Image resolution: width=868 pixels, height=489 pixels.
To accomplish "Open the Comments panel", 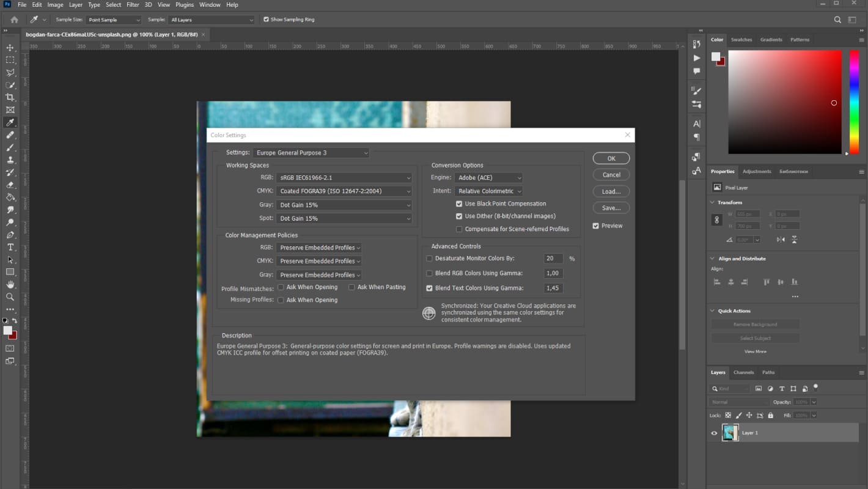I will pos(696,72).
